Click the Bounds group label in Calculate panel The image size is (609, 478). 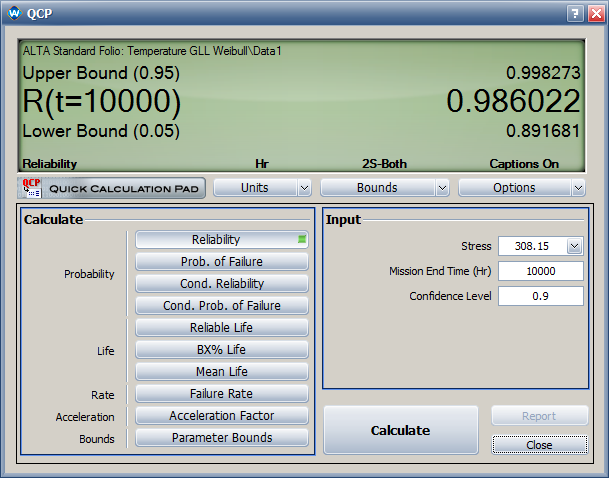97,439
